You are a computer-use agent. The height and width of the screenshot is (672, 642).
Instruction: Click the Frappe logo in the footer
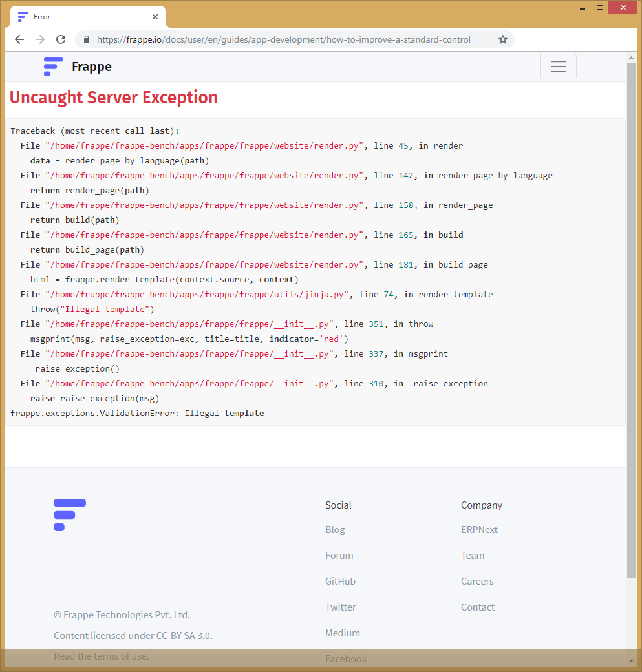(x=69, y=515)
